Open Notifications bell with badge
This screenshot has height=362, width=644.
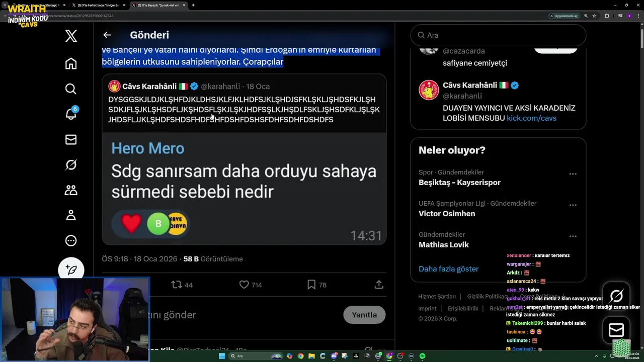(x=71, y=114)
